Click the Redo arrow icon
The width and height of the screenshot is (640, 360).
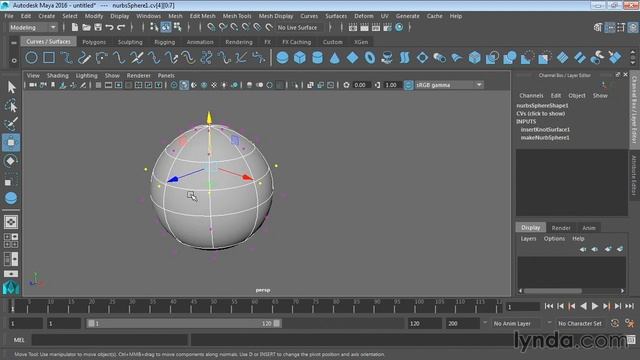[121, 27]
